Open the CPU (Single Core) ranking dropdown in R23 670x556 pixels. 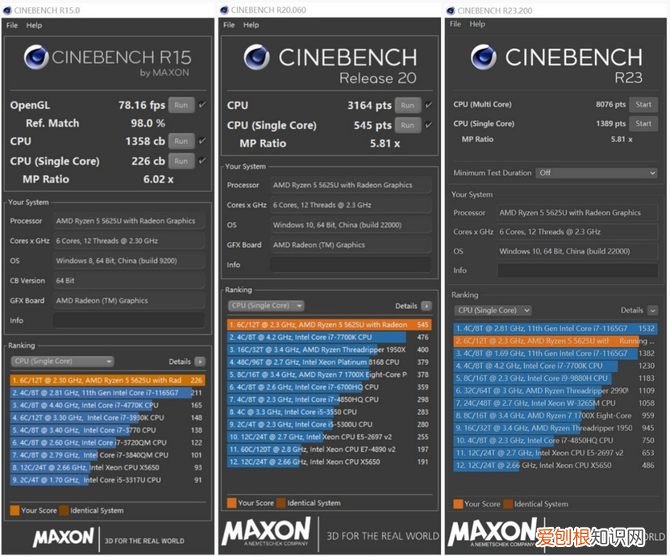pyautogui.click(x=493, y=310)
